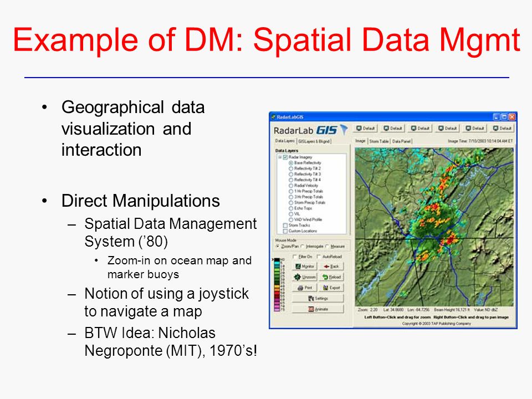Viewport: 532px width, 399px height.
Task: Open the GISLayers & Bkgnd tab
Action: point(314,141)
